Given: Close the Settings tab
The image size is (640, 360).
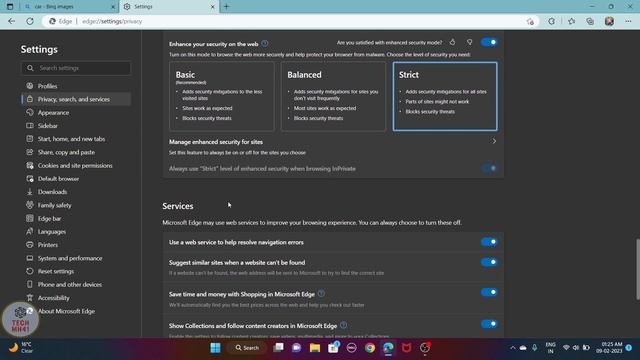Looking at the screenshot, I should click(213, 7).
